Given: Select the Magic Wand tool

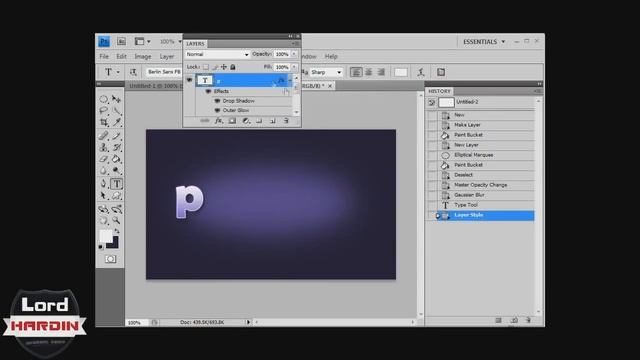Looking at the screenshot, I should tap(117, 111).
